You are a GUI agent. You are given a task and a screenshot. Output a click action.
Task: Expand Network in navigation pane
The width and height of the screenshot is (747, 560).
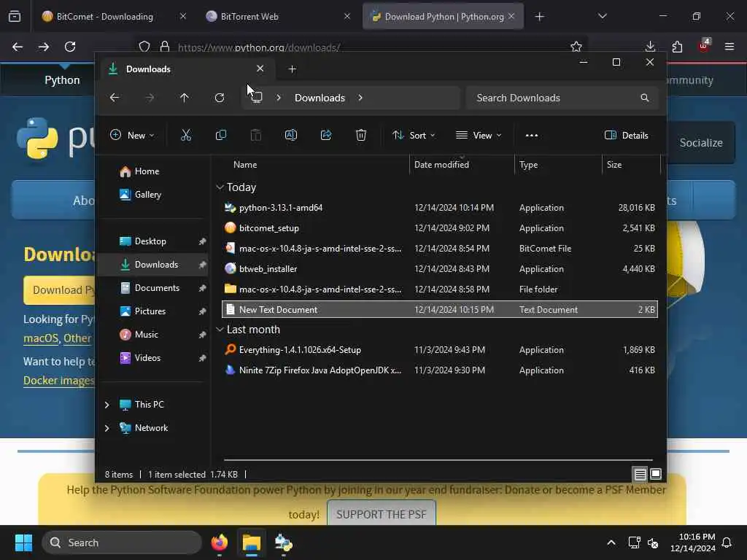pos(107,428)
